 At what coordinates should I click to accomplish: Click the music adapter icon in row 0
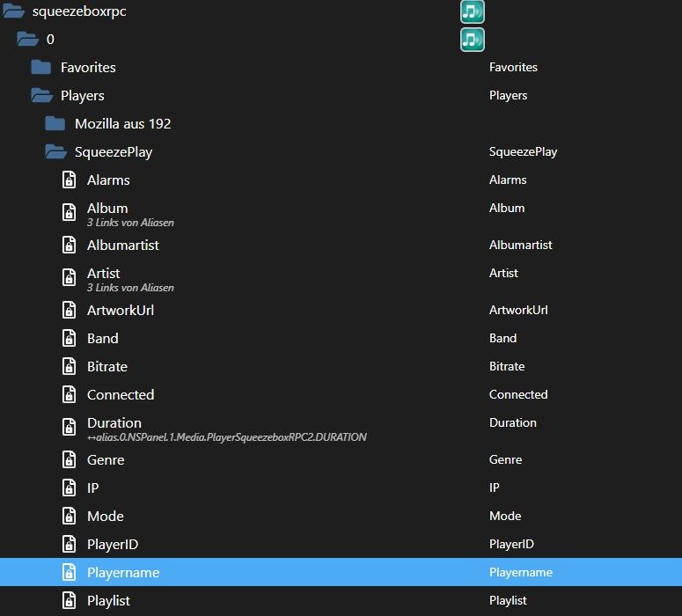click(x=473, y=40)
